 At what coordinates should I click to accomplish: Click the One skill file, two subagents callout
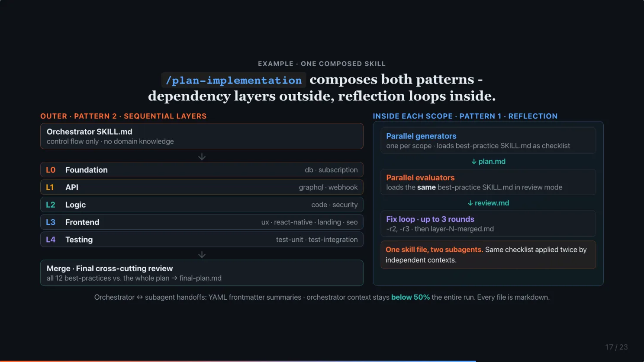click(x=488, y=255)
